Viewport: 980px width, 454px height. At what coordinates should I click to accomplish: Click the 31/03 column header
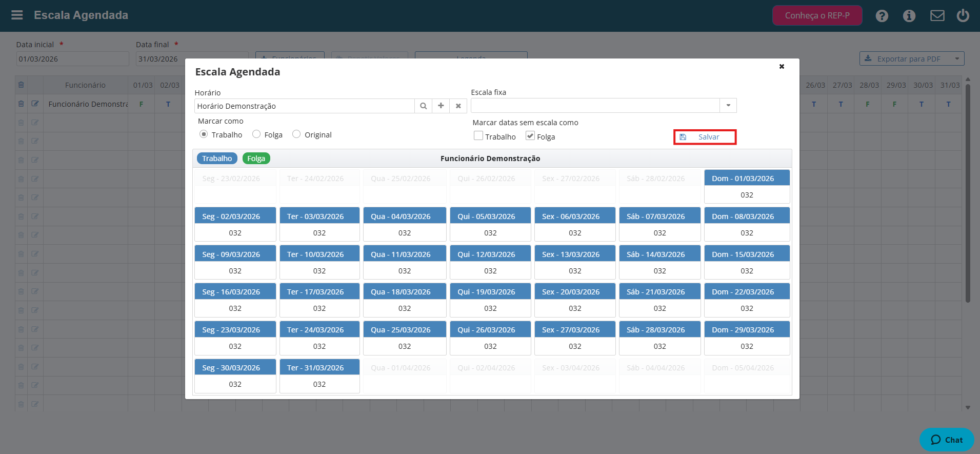pyautogui.click(x=950, y=85)
